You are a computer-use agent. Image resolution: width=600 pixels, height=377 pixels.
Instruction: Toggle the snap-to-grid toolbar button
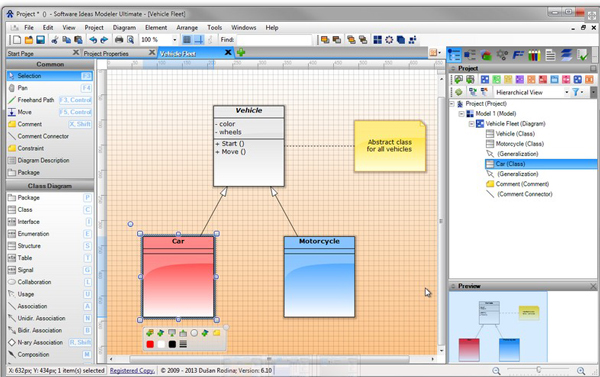(199, 39)
